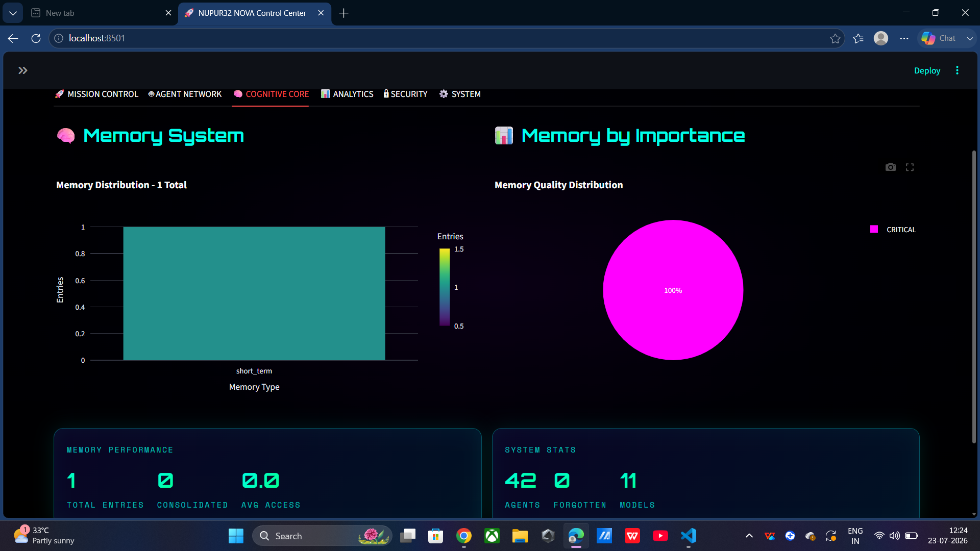This screenshot has height=551, width=980.
Task: Click the Deploy button
Action: [927, 70]
